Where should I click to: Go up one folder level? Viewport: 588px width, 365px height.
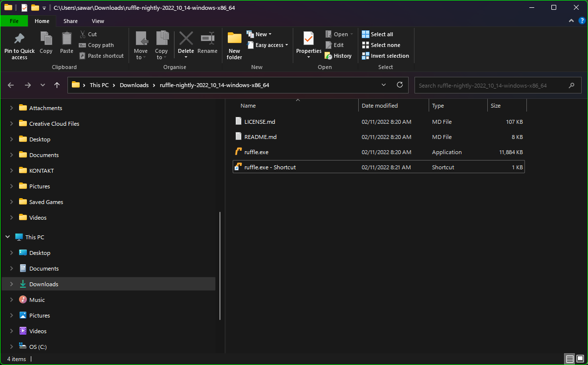click(x=57, y=85)
